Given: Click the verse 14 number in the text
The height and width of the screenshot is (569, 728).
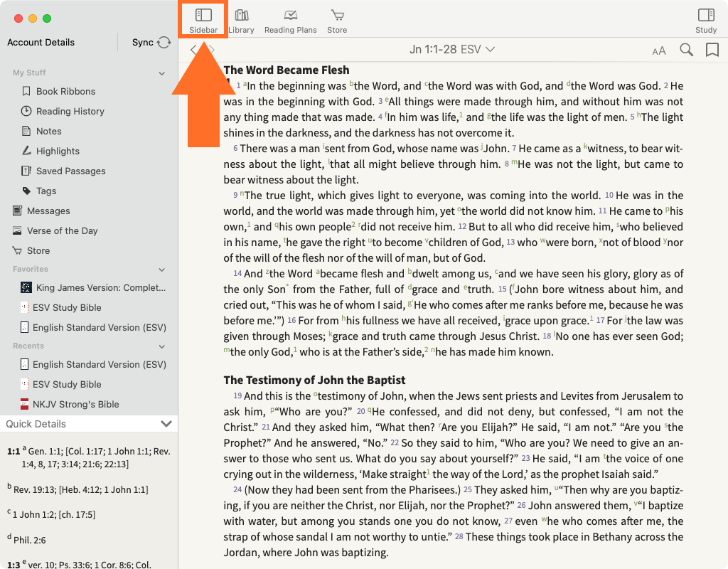Looking at the screenshot, I should pos(237,274).
